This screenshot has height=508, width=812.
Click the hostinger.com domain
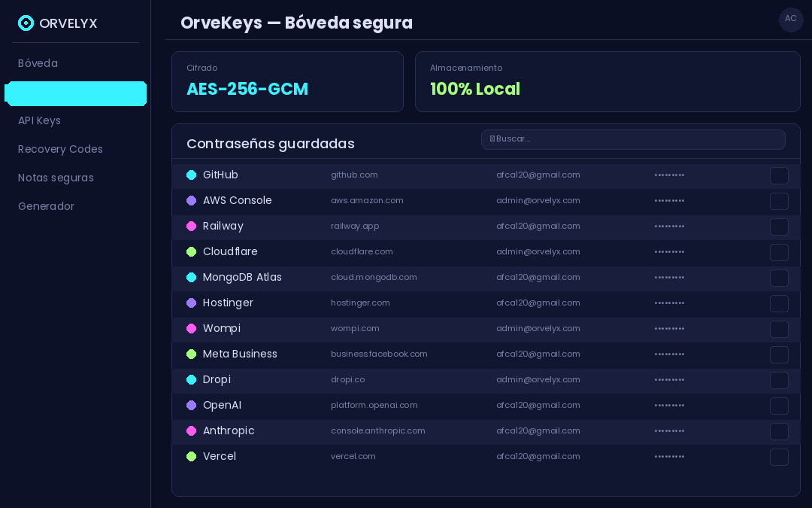pos(360,303)
